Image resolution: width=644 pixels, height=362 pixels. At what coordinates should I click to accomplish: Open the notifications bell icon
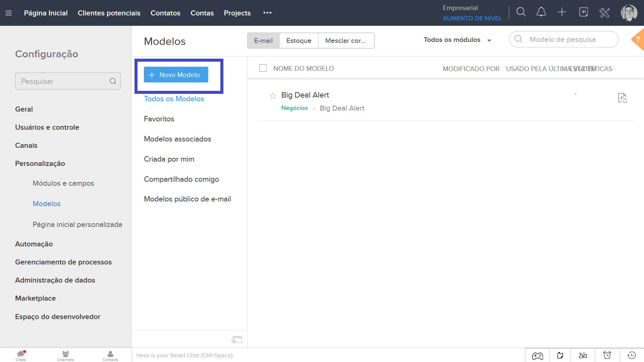click(541, 12)
